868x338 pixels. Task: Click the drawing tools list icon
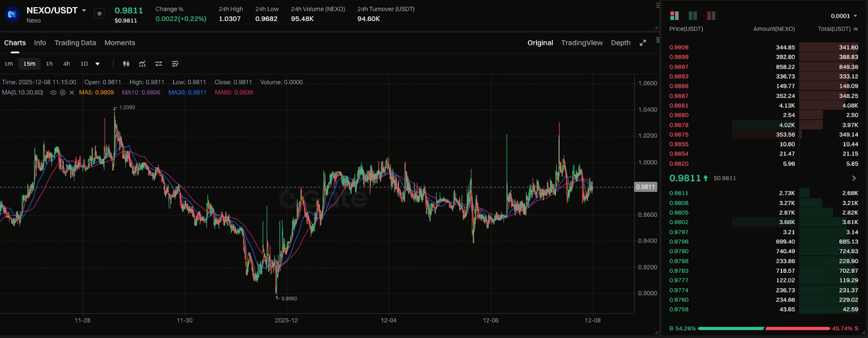coord(175,64)
